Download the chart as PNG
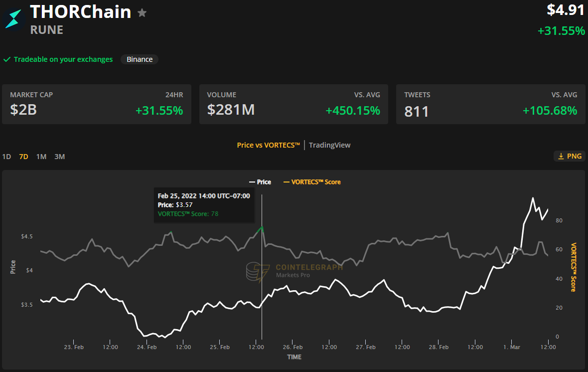The image size is (588, 372). (570, 156)
